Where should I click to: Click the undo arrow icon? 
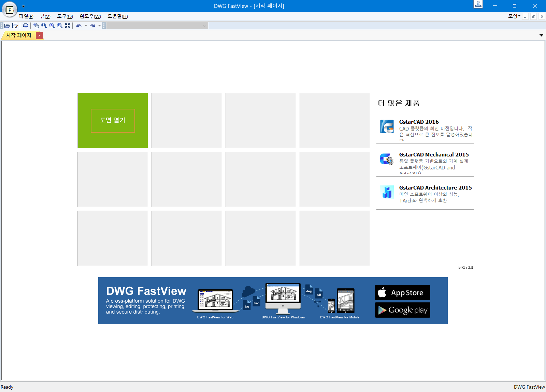click(79, 26)
